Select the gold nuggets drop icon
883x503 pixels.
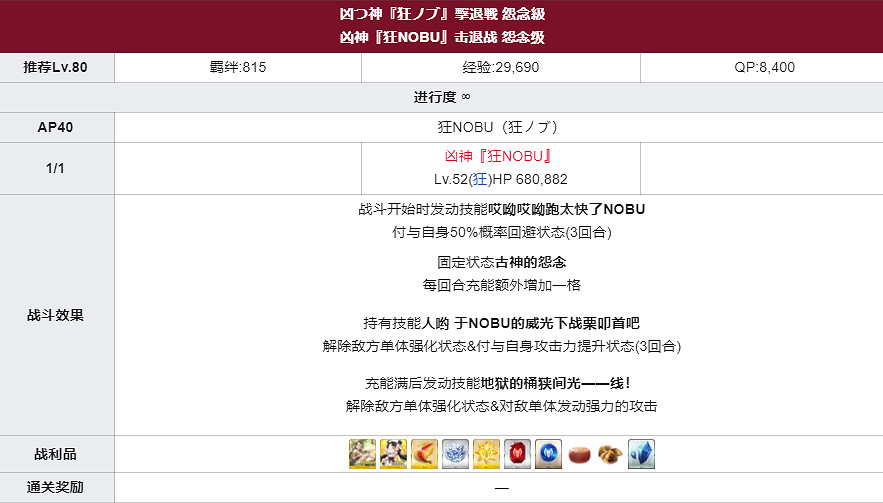[x=610, y=454]
